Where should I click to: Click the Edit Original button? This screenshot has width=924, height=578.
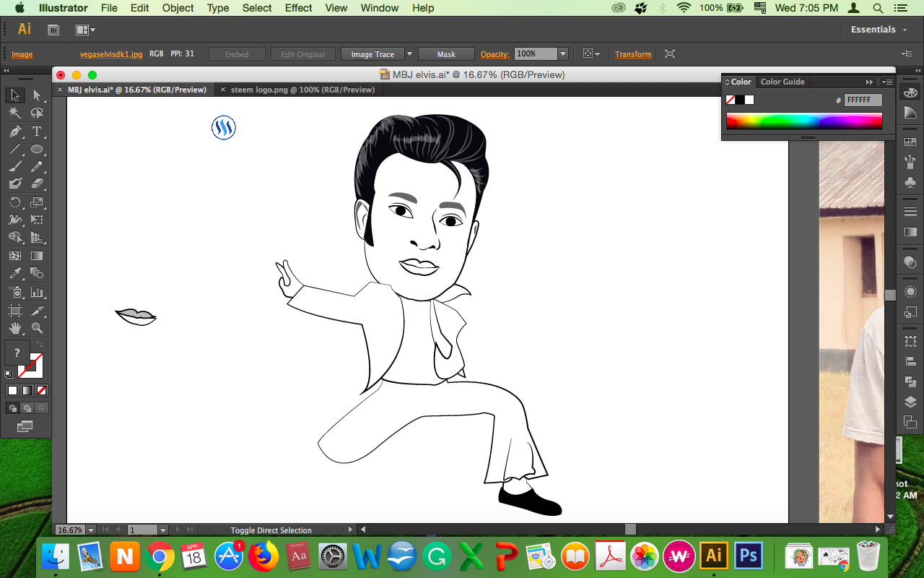click(x=302, y=54)
